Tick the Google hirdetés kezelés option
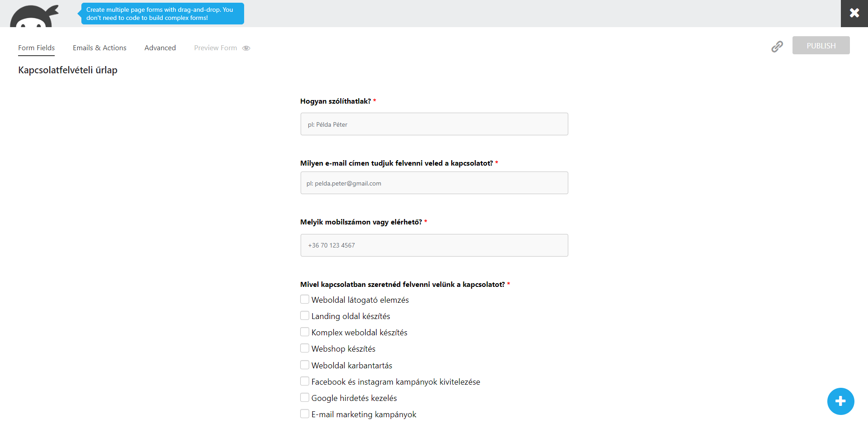 [x=304, y=397]
